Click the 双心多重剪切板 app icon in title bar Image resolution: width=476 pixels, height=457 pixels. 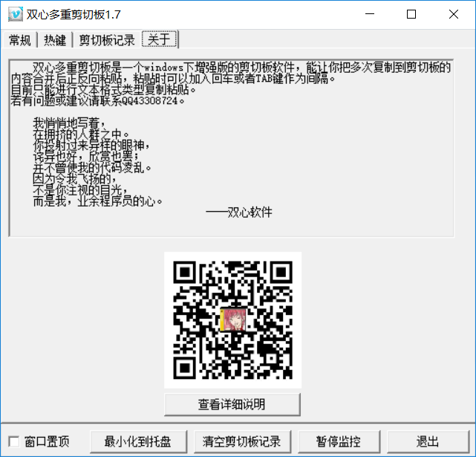[15, 14]
